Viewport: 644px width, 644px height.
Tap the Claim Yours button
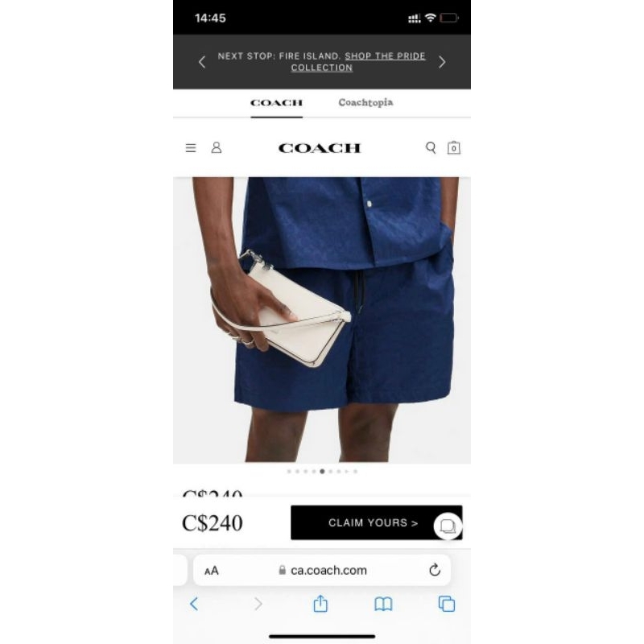point(376,522)
